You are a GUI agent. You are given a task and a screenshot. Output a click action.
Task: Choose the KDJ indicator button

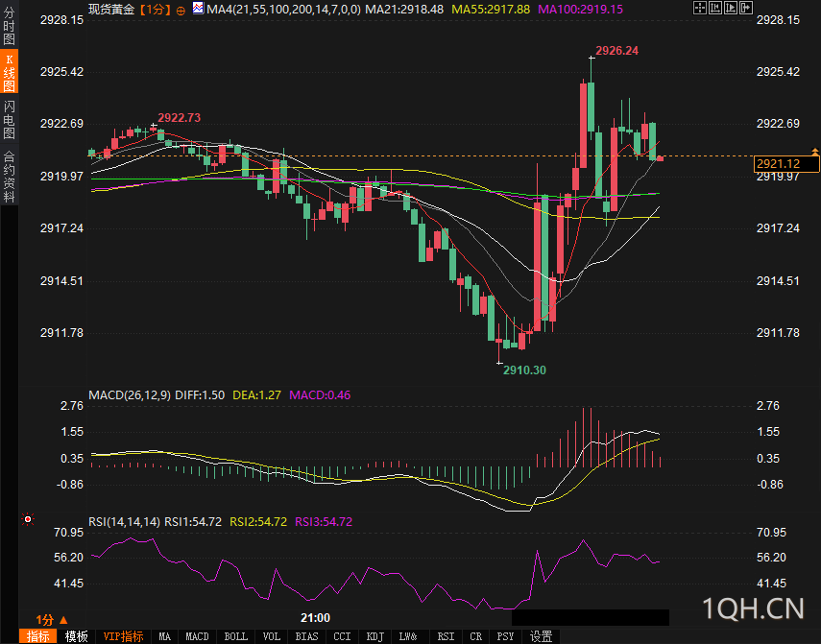[375, 636]
